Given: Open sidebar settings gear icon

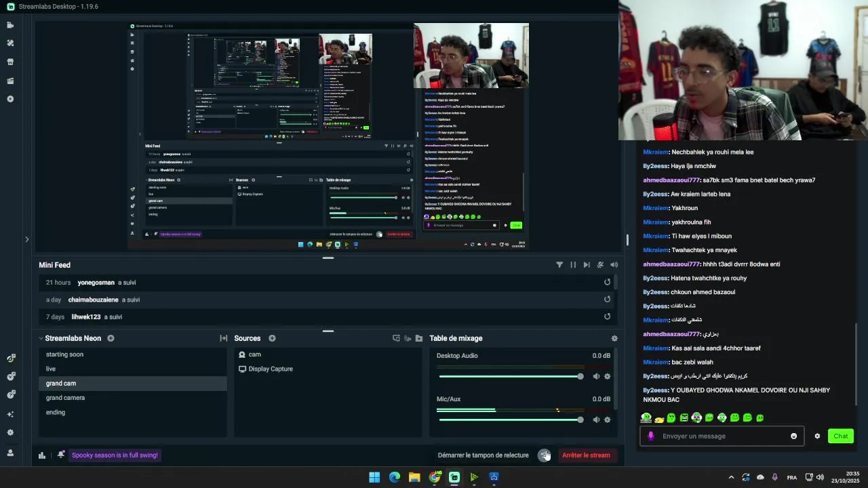Looking at the screenshot, I should tap(10, 432).
